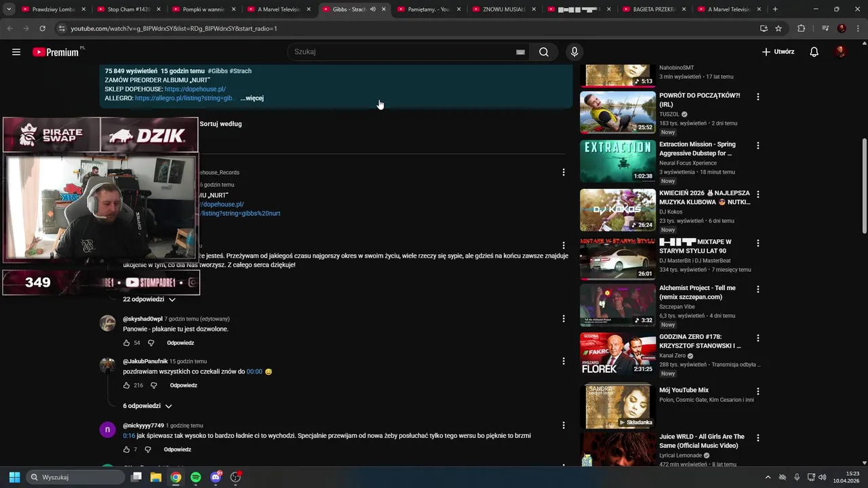The width and height of the screenshot is (868, 488).
Task: Open a new Chrome tab
Action: tap(775, 9)
